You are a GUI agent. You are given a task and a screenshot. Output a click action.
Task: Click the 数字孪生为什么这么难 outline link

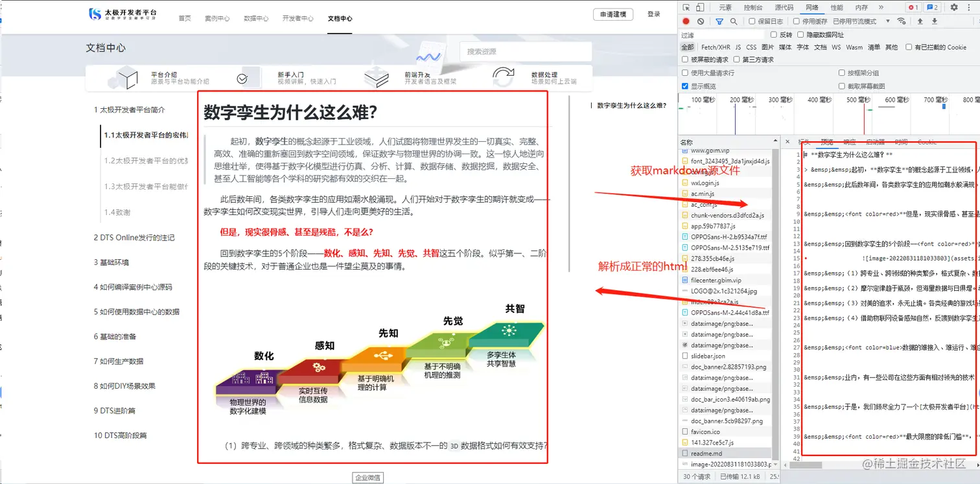[x=631, y=105]
